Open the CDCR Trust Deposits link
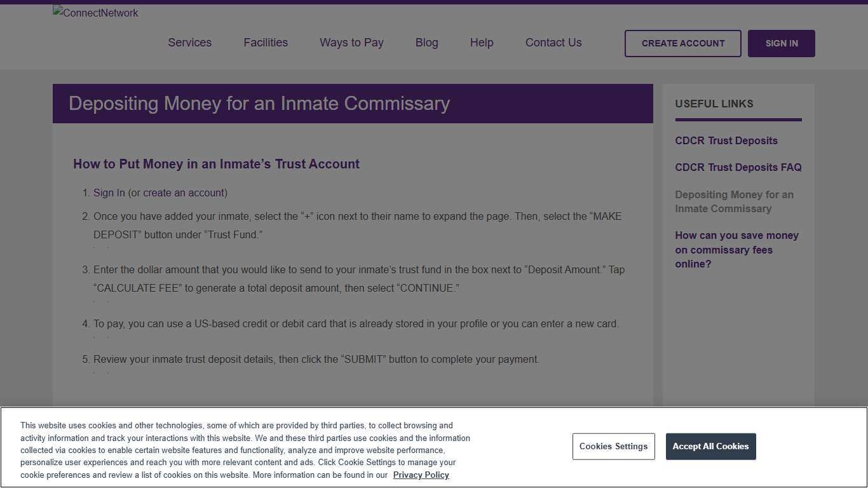Image resolution: width=868 pixels, height=488 pixels. (x=726, y=140)
